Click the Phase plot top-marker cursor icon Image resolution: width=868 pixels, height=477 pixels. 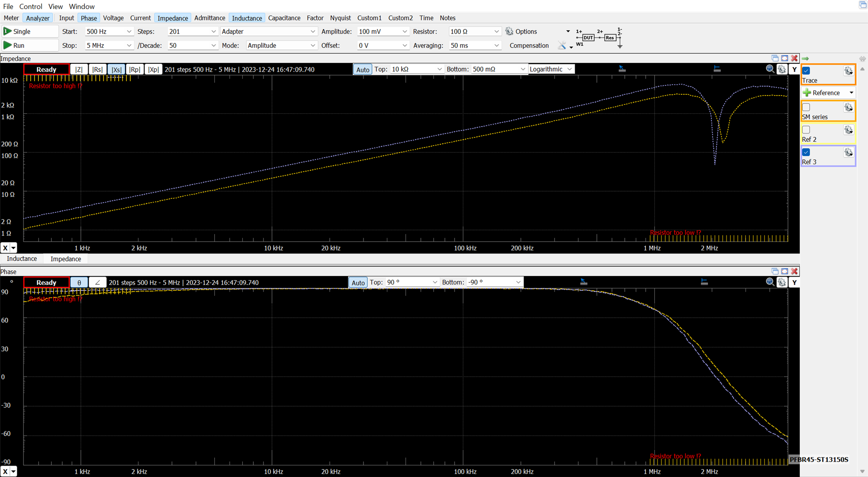[x=584, y=282]
